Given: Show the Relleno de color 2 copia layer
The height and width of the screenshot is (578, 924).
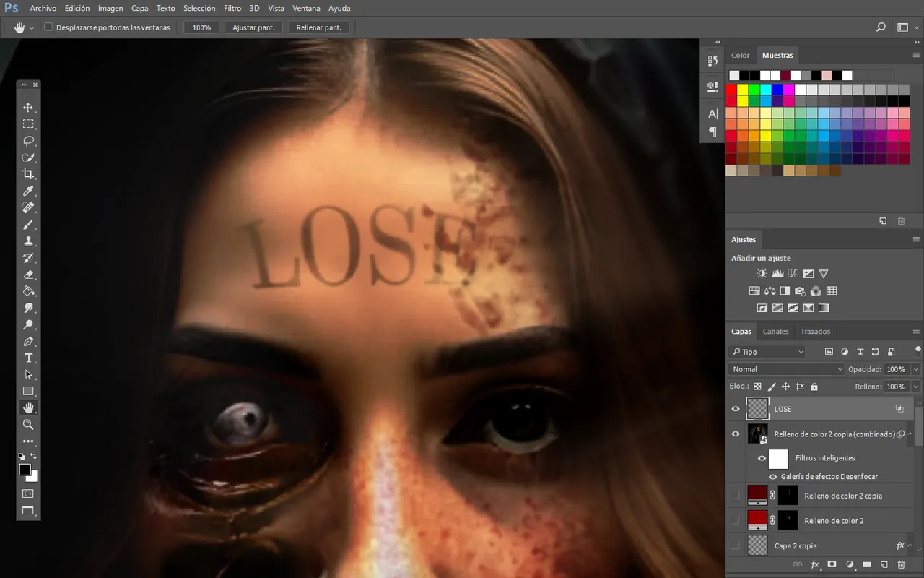Looking at the screenshot, I should (x=736, y=496).
